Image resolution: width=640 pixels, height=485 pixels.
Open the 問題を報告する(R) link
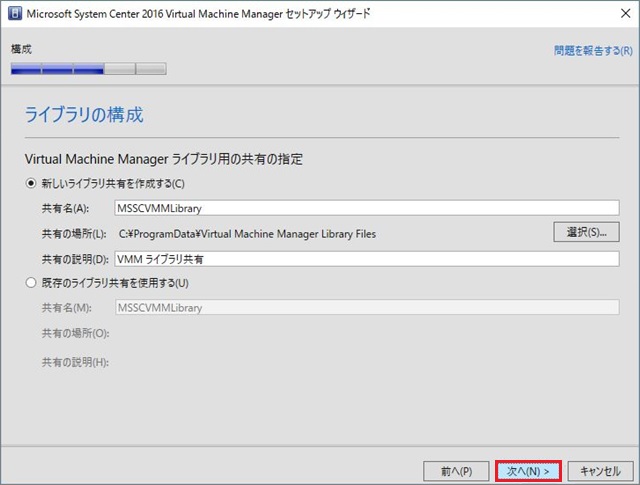pyautogui.click(x=593, y=50)
